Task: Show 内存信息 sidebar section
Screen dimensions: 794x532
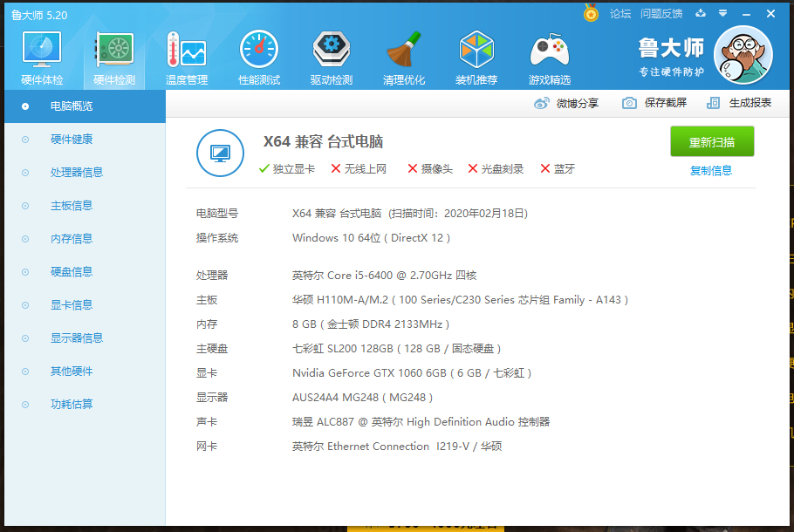Action: pos(86,239)
